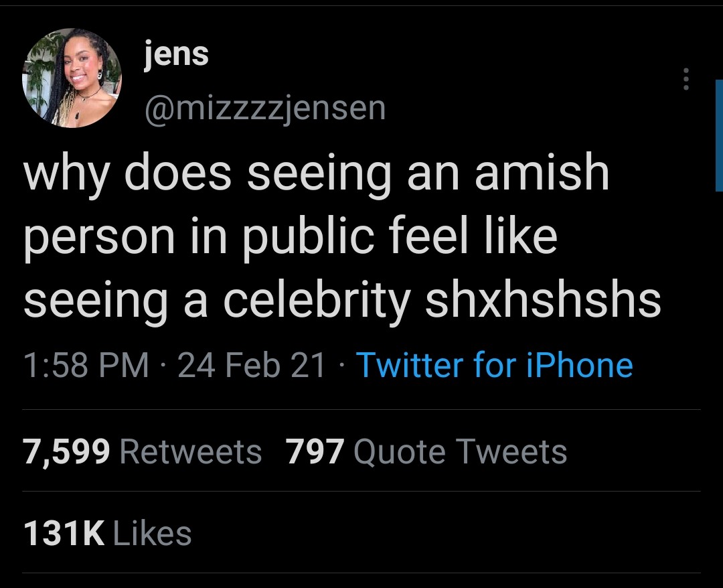Click the options dots next to the username

[686, 79]
